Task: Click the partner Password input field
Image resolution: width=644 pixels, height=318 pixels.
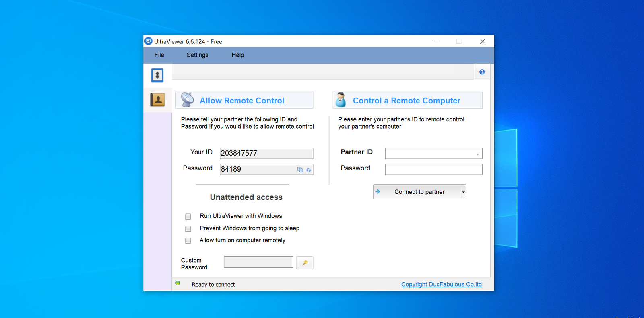Action: click(x=433, y=170)
